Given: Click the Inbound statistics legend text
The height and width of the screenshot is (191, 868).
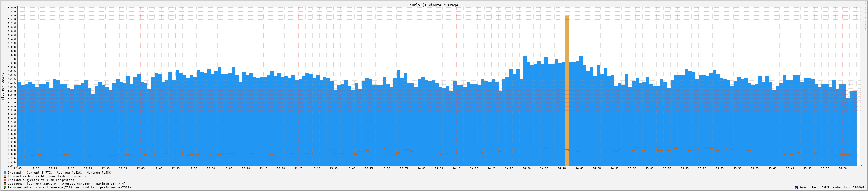Looking at the screenshot, I should (60, 173).
